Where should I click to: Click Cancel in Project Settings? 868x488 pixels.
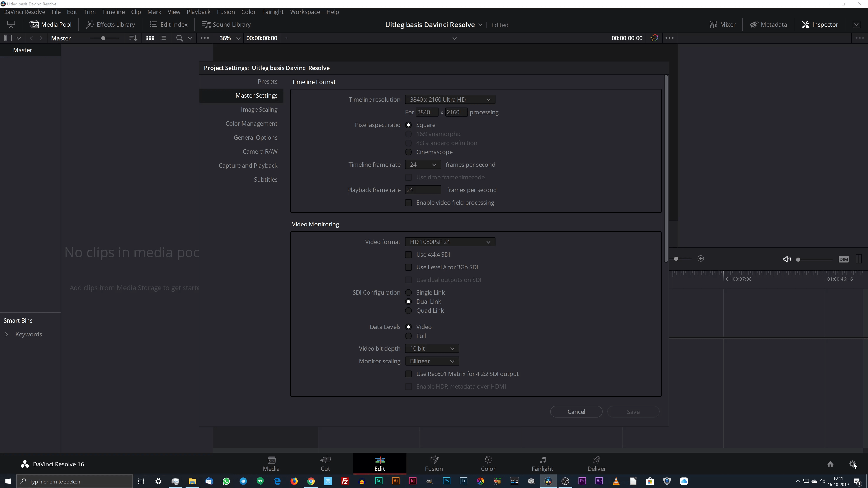[576, 412]
